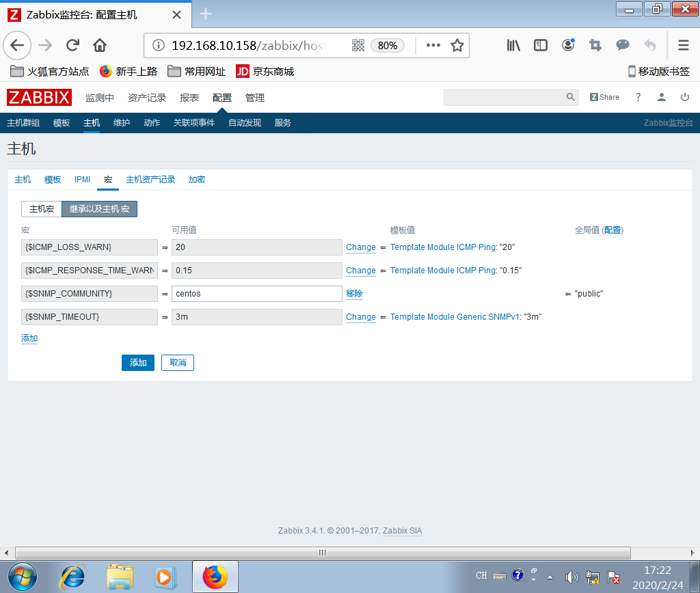Viewport: 700px width, 593px height.
Task: Click the horizontal scrollbar thumb
Action: (x=323, y=553)
